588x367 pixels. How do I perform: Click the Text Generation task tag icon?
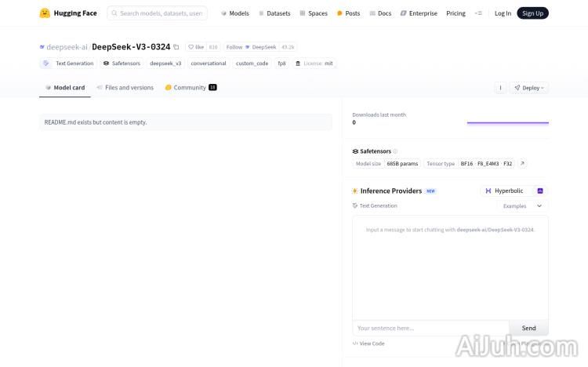coord(46,64)
